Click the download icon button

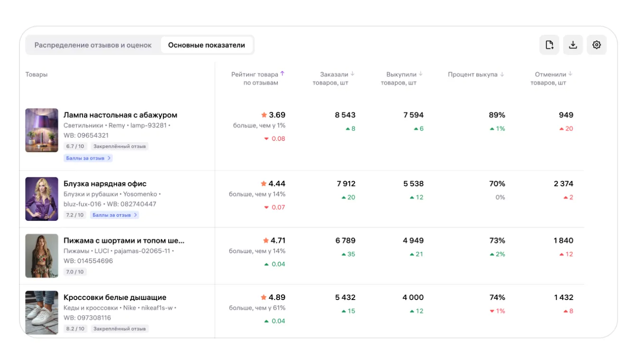coord(573,45)
